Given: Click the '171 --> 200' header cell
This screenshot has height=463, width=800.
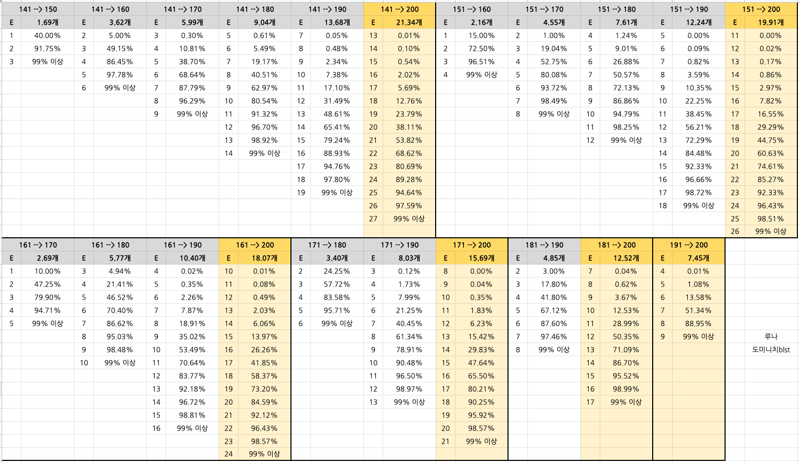Looking at the screenshot, I should point(472,245).
